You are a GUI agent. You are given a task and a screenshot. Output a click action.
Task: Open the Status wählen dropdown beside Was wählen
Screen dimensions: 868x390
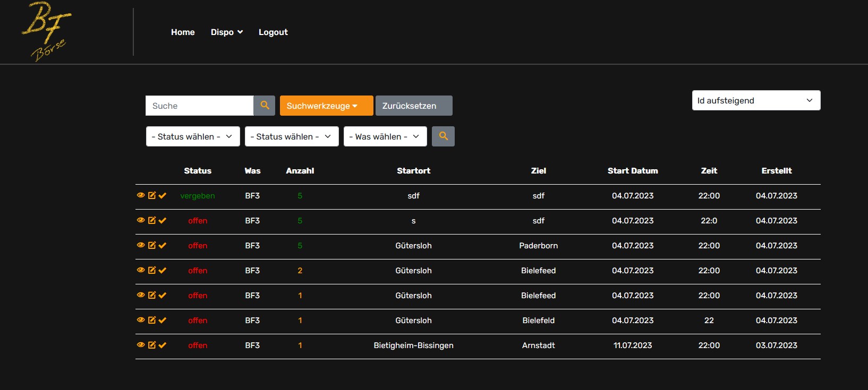(x=292, y=136)
